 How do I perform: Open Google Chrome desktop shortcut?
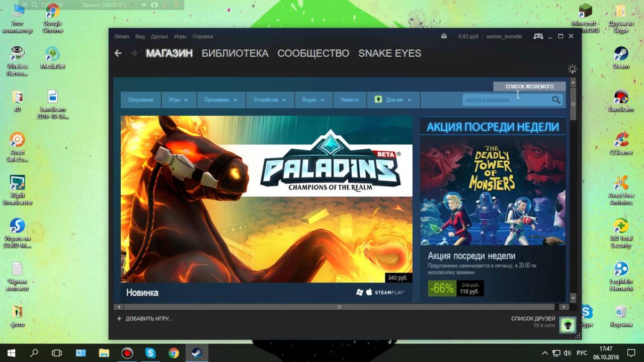coord(52,19)
